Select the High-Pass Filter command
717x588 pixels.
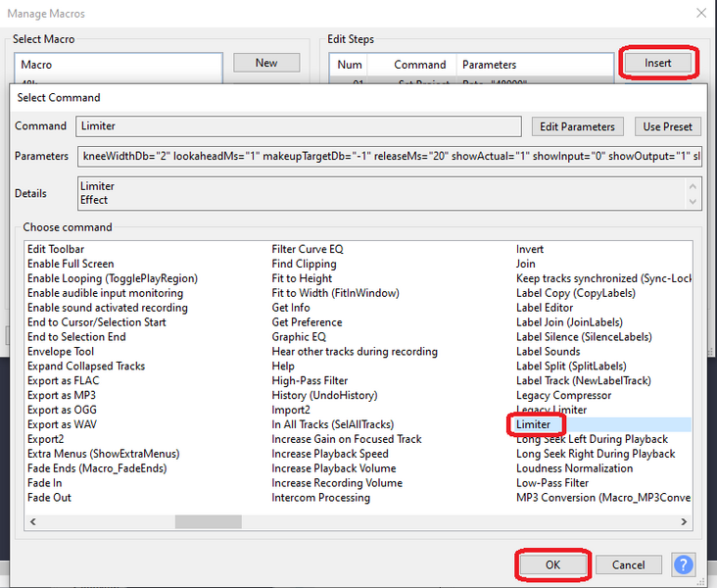[x=309, y=380]
